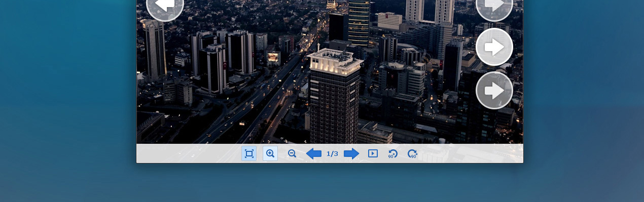This screenshot has width=644, height=202.
Task: Click empty toolbar area right of rotate buttons
Action: [x=472, y=154]
